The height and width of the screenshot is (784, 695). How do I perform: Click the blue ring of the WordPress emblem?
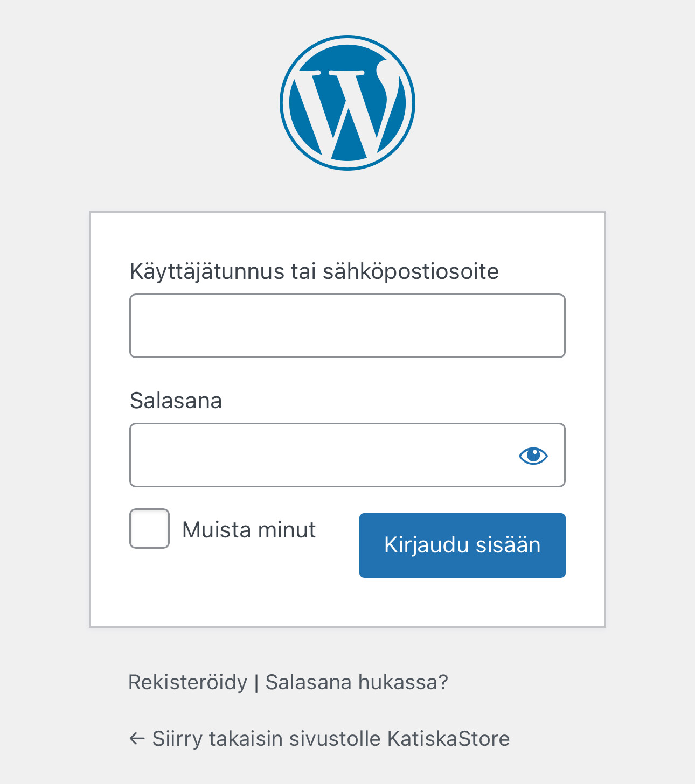(x=283, y=103)
